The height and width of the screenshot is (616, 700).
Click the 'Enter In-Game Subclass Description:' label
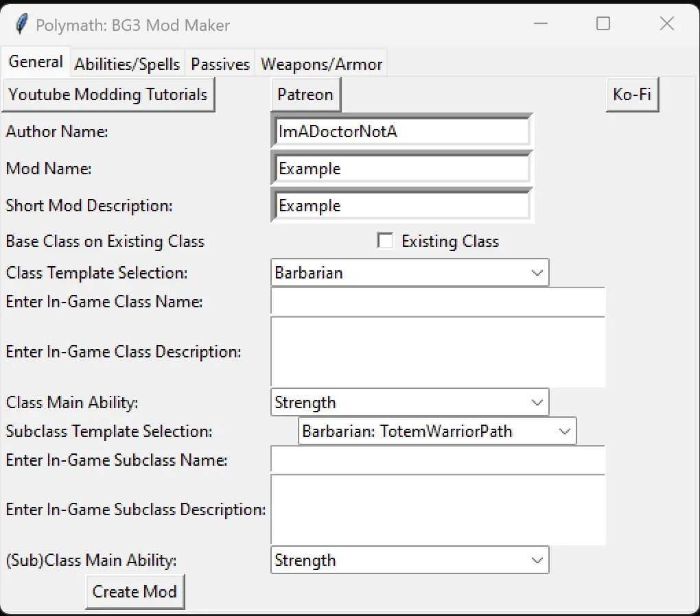(x=136, y=510)
